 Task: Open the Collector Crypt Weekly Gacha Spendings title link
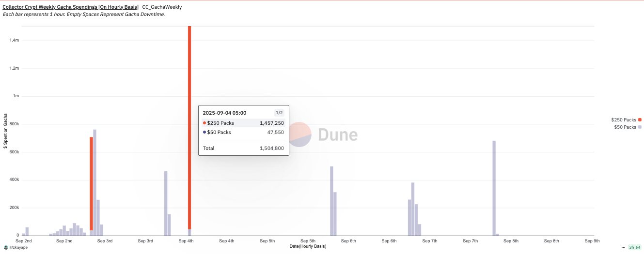(x=71, y=7)
